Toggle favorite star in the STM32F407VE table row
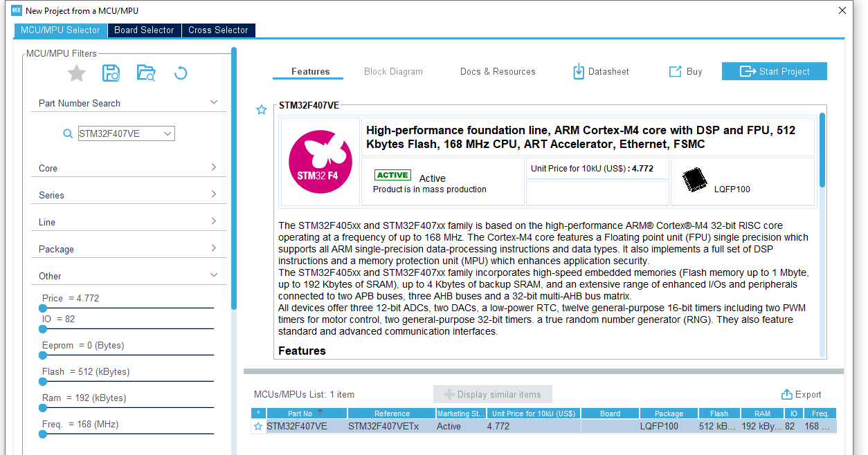Viewport: 868px width, 455px height. coord(258,426)
